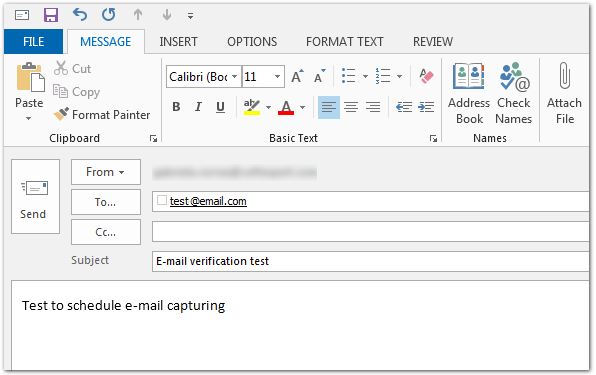
Task: Click the Attach File paperclip icon
Action: click(x=564, y=75)
